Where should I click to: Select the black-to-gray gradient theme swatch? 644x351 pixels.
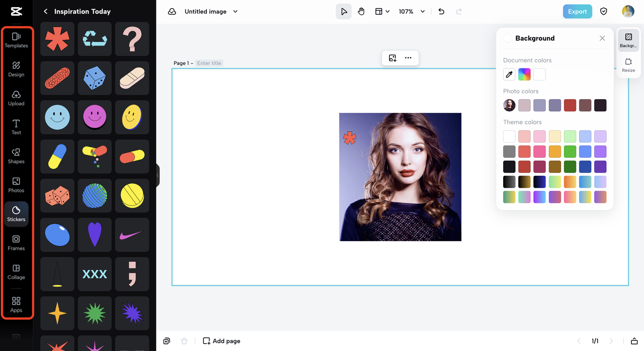509,182
